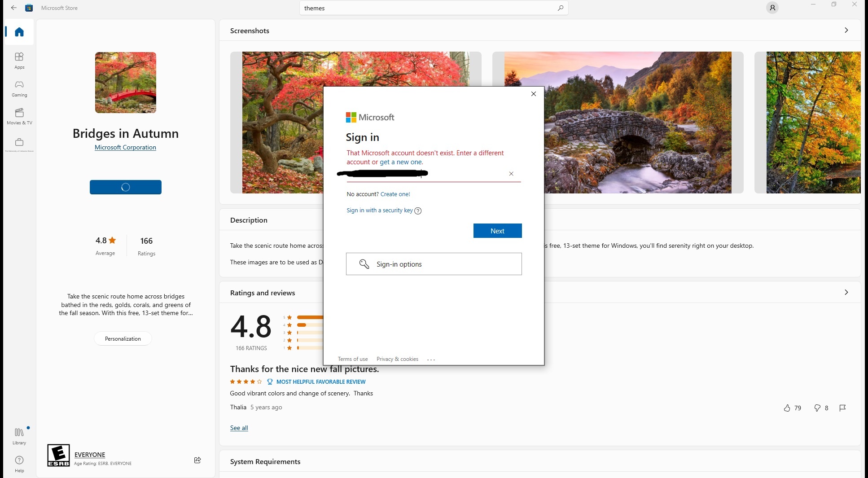The image size is (868, 478).
Task: Open the stone bridge screenshot thumbnail
Action: click(x=618, y=123)
